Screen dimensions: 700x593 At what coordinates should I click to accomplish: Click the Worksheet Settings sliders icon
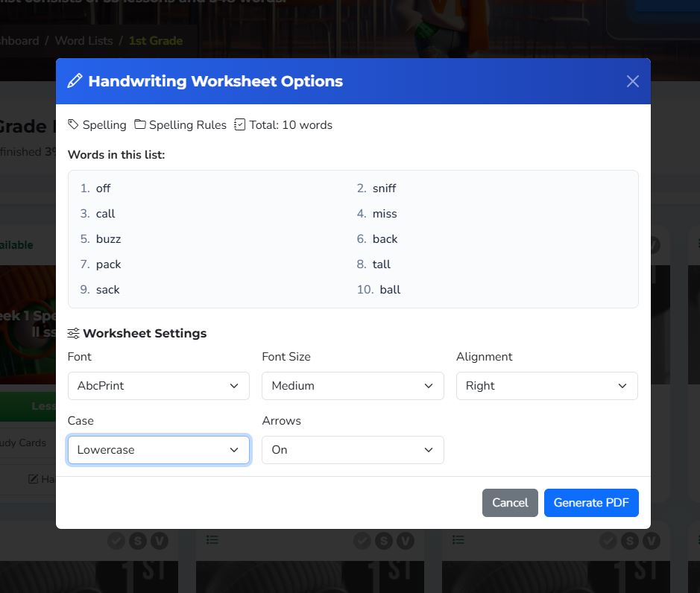[73, 333]
